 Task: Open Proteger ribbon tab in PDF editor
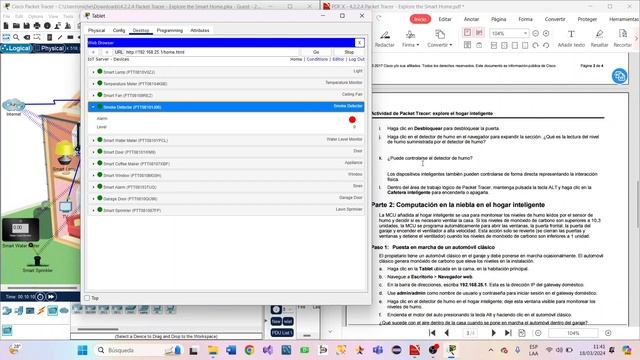click(587, 19)
